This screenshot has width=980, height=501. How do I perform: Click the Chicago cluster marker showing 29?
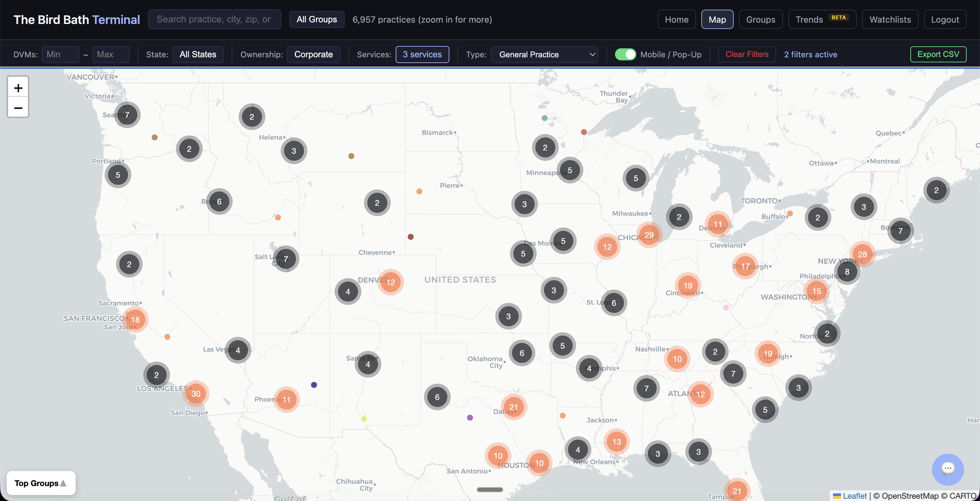tap(649, 235)
